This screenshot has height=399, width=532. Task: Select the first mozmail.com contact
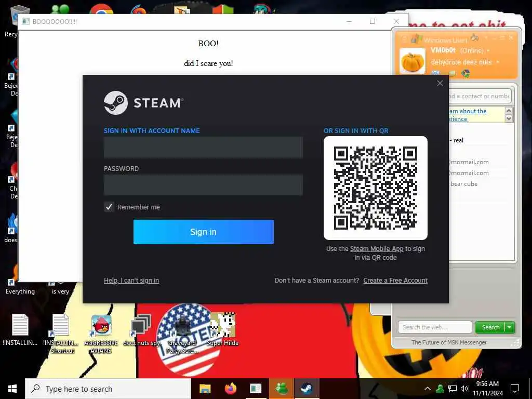[x=469, y=162]
